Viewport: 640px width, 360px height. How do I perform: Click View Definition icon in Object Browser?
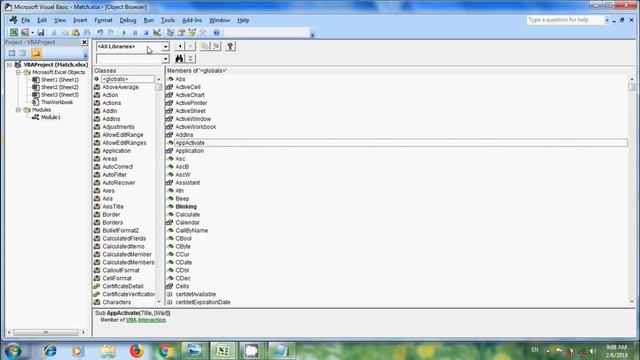pos(216,46)
